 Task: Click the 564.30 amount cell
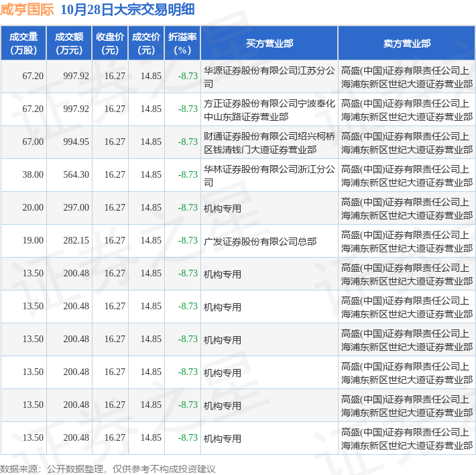[76, 174]
